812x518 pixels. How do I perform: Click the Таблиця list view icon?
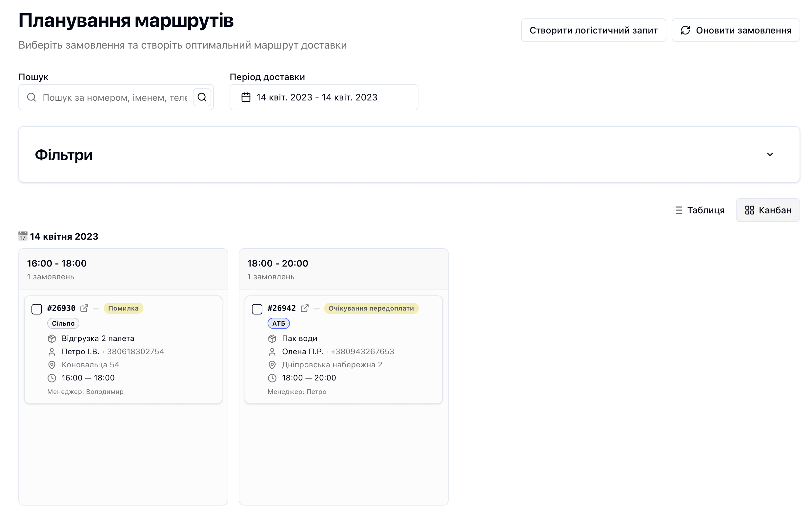678,210
